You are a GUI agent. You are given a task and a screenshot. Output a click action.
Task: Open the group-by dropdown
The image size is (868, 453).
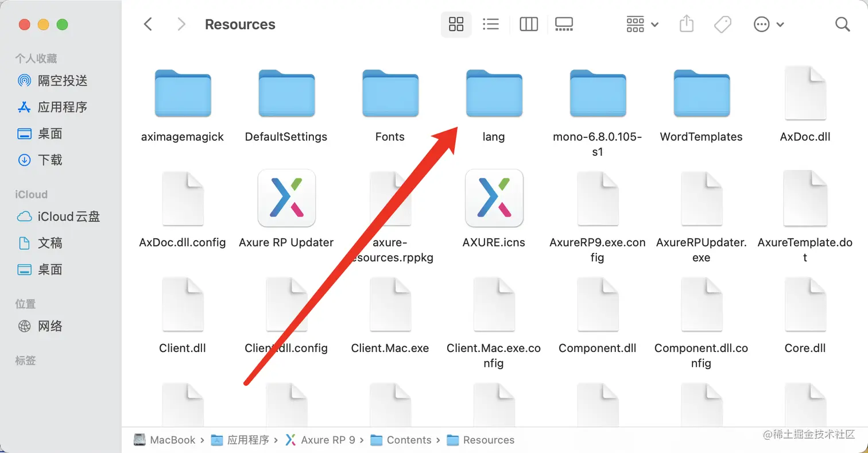coord(642,24)
